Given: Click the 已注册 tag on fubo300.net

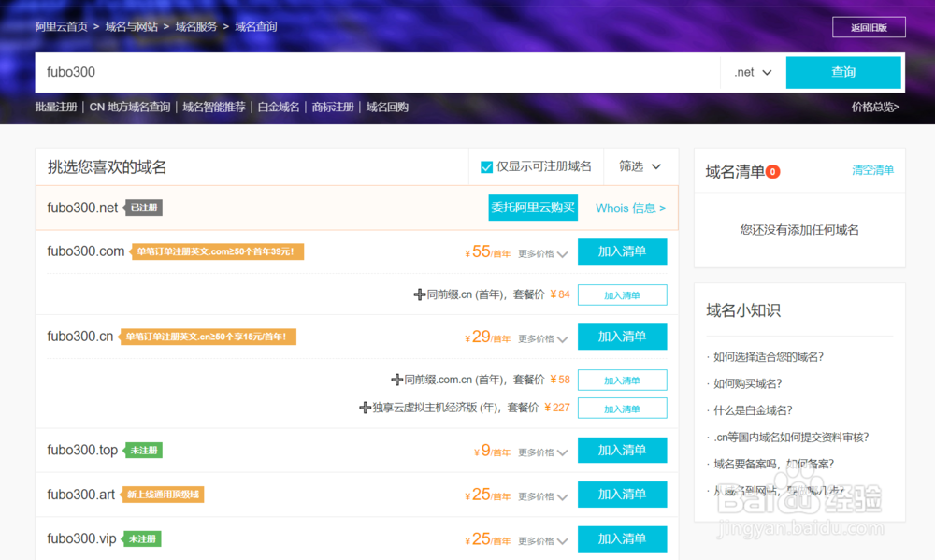Looking at the screenshot, I should [143, 208].
